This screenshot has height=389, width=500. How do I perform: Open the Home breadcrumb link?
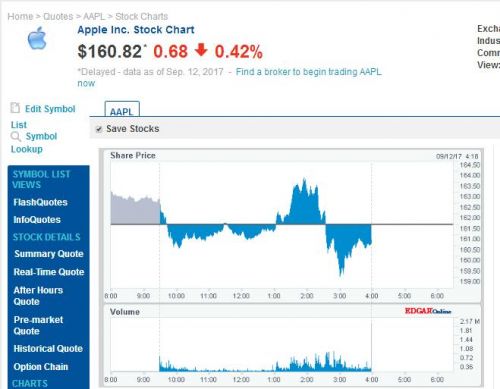[20, 16]
